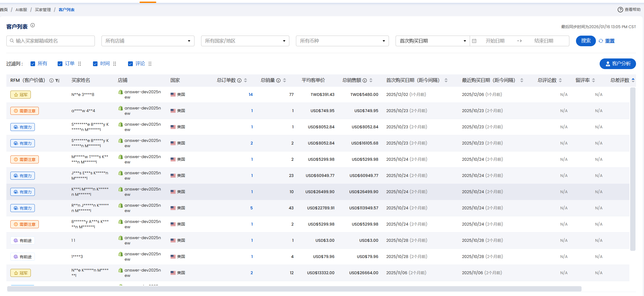
Task: Sort by 总销量 using sort arrows
Action: [x=285, y=80]
